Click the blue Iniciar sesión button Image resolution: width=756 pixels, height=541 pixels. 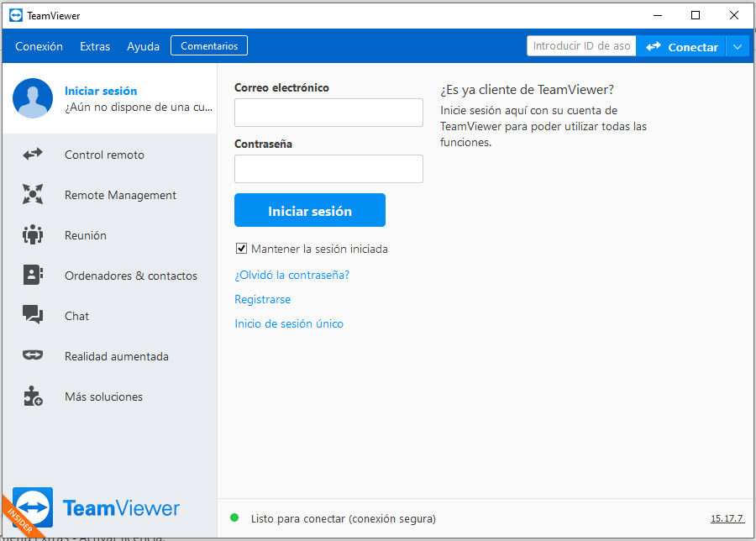click(310, 210)
